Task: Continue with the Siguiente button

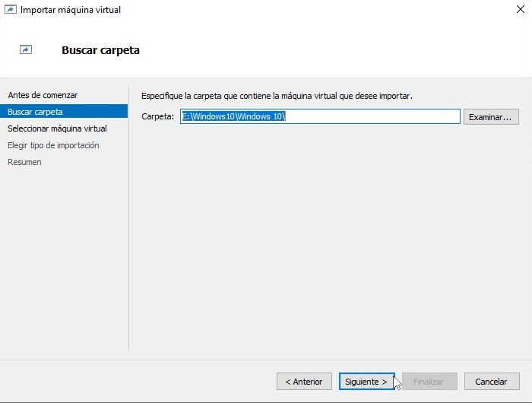Action: click(366, 382)
